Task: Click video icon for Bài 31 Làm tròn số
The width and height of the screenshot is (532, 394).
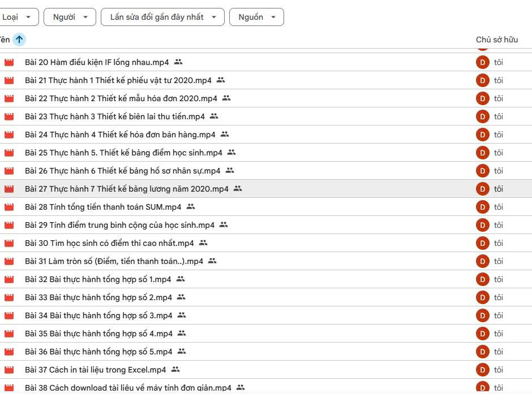Action: point(9,261)
